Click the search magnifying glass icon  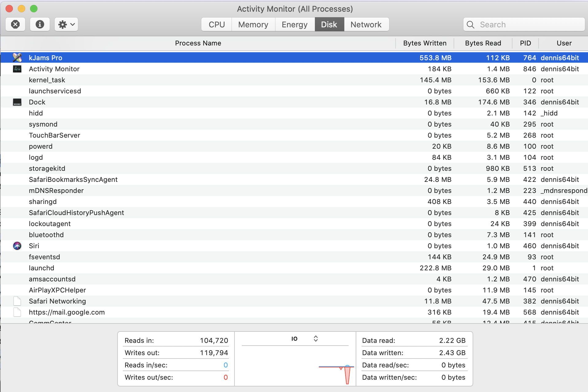470,25
